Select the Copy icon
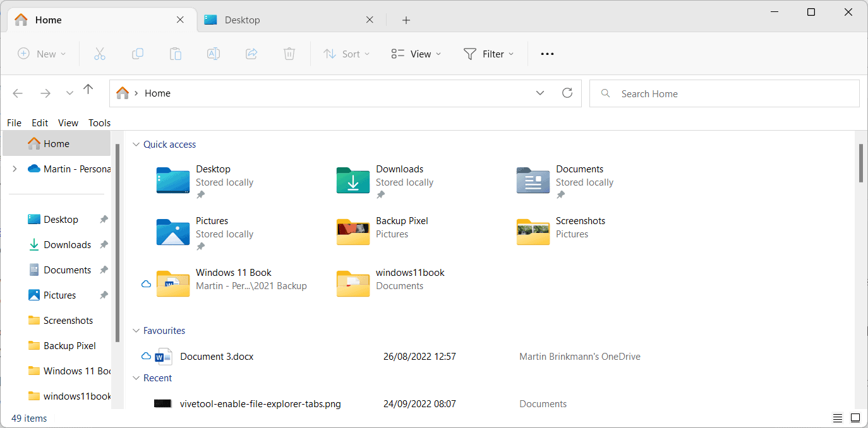 (x=138, y=54)
